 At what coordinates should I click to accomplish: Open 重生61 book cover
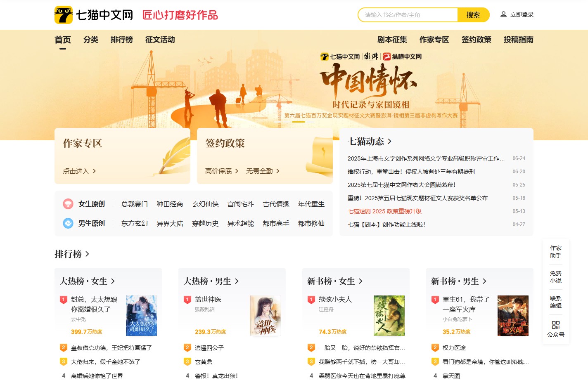[513, 316]
